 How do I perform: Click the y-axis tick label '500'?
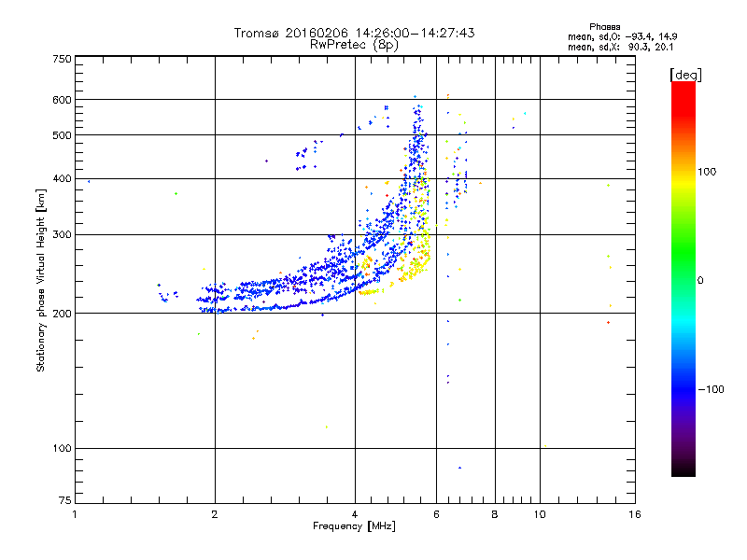62,135
